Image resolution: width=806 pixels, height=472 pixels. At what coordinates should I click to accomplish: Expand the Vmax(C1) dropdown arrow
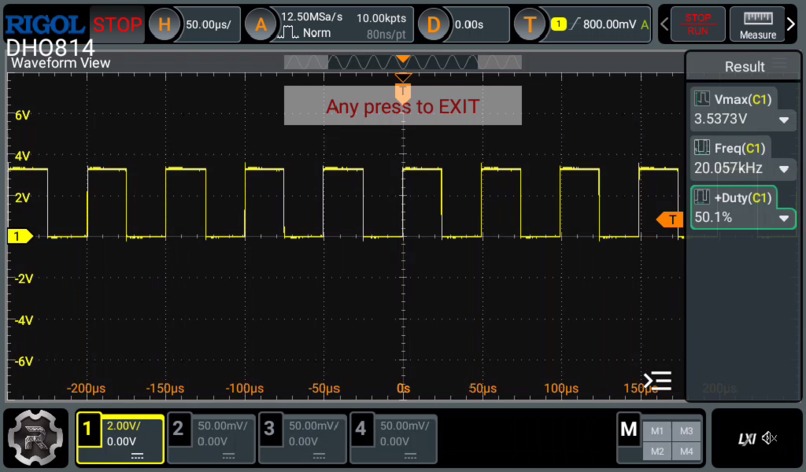783,120
